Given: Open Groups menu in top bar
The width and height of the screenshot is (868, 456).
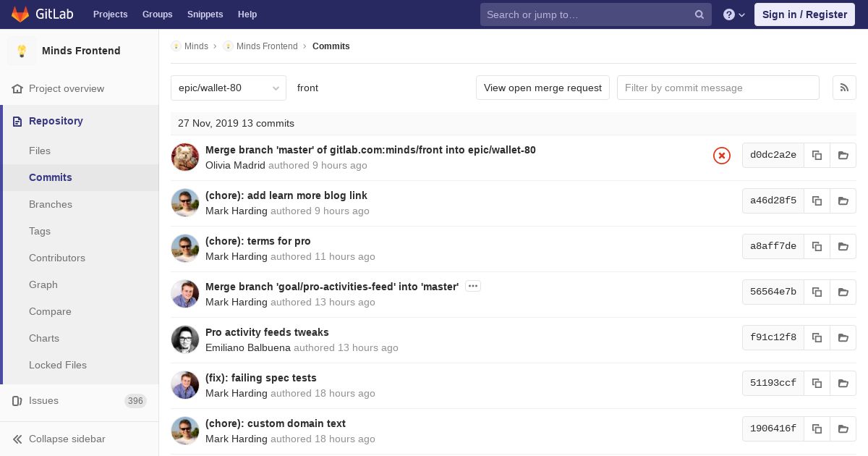Looking at the screenshot, I should [x=157, y=14].
